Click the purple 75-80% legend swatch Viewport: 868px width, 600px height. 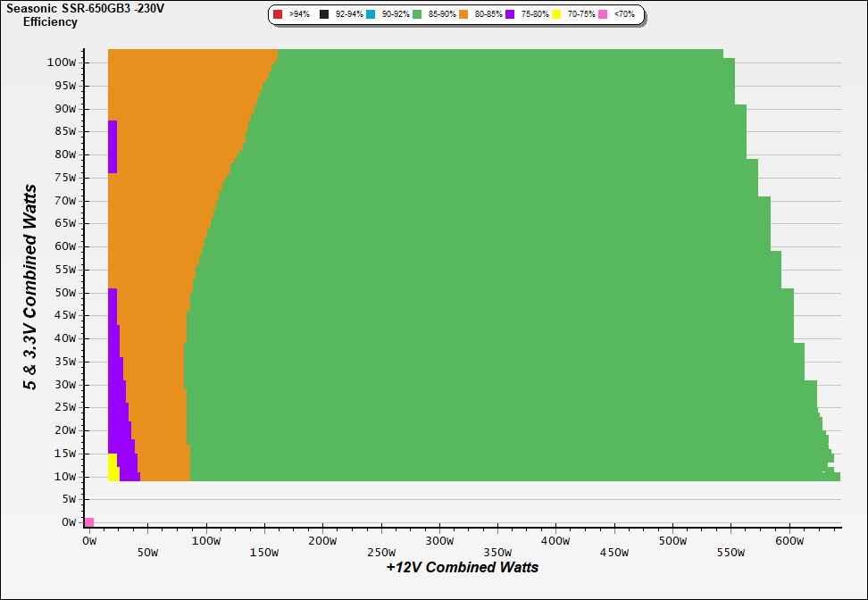click(510, 14)
